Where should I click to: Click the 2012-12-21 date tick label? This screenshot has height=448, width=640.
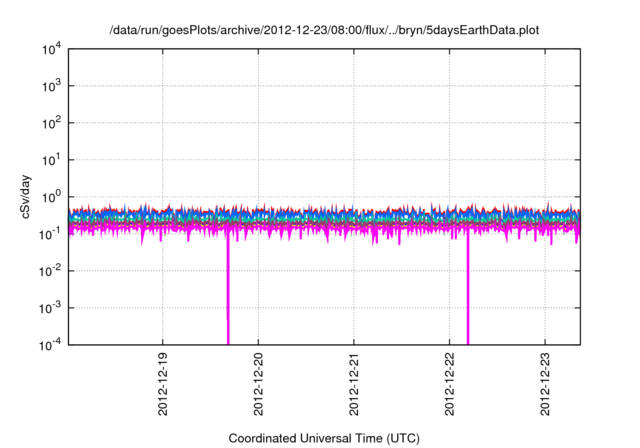pos(354,384)
